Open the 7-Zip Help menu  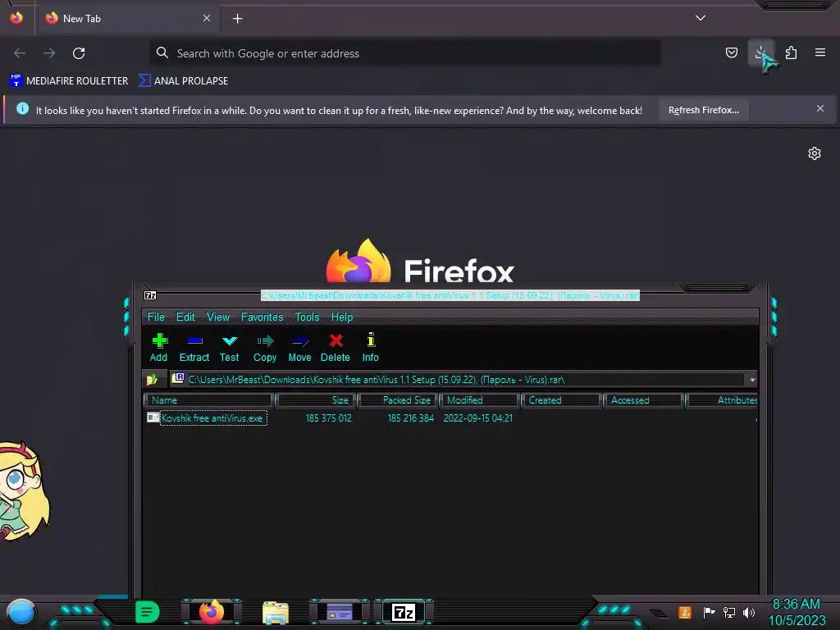pyautogui.click(x=342, y=317)
